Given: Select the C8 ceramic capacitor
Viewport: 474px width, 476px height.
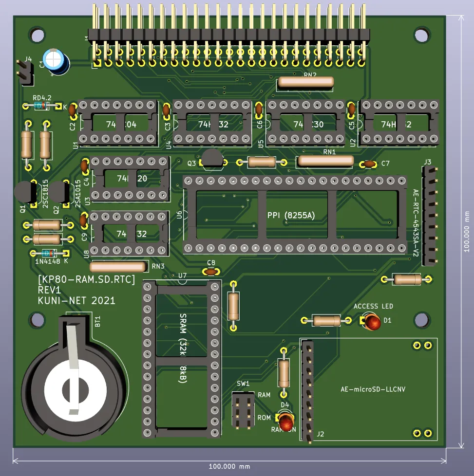Looking at the screenshot, I should pyautogui.click(x=211, y=272).
